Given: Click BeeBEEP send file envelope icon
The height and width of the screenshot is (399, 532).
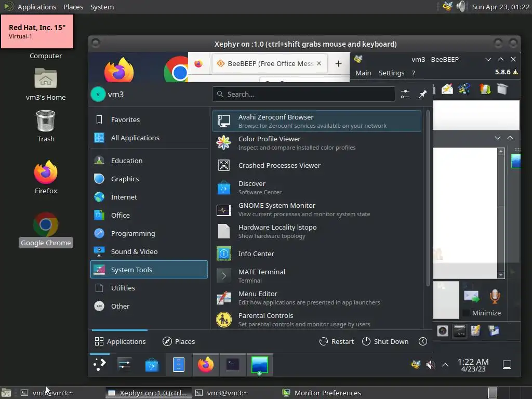Looking at the screenshot, I should (472, 296).
